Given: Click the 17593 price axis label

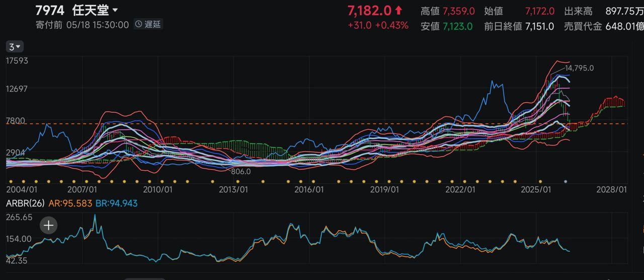Looking at the screenshot, I should tap(17, 61).
